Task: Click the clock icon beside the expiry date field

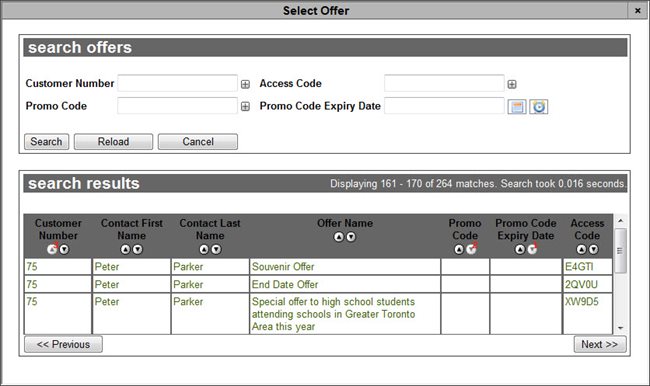Action: (x=538, y=107)
